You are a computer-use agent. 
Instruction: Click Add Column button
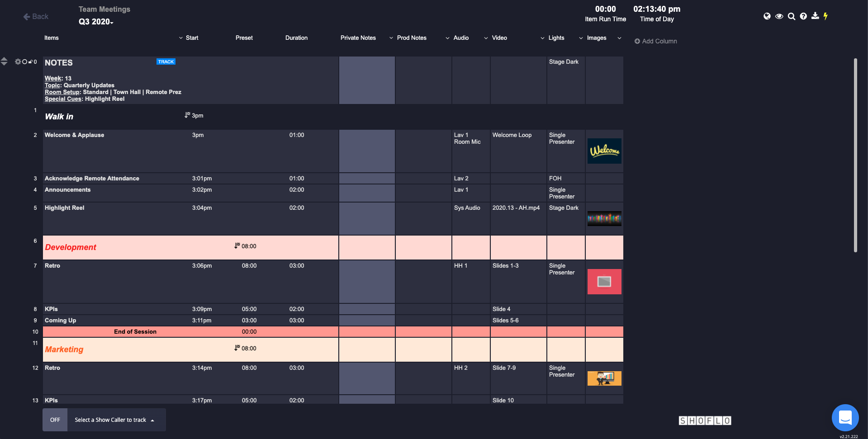click(x=655, y=41)
